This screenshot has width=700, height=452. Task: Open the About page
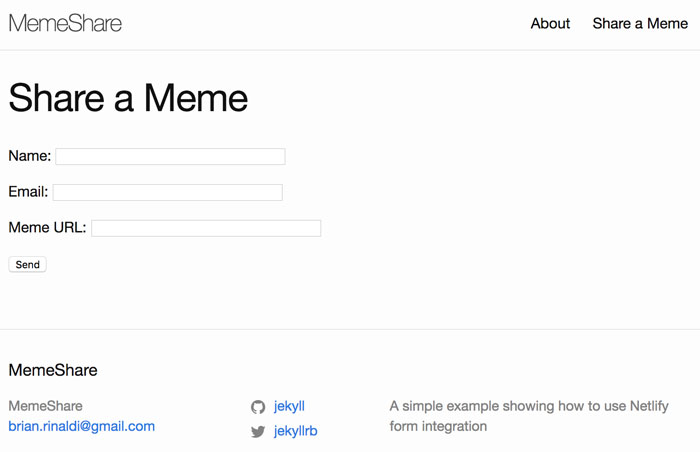[x=550, y=24]
